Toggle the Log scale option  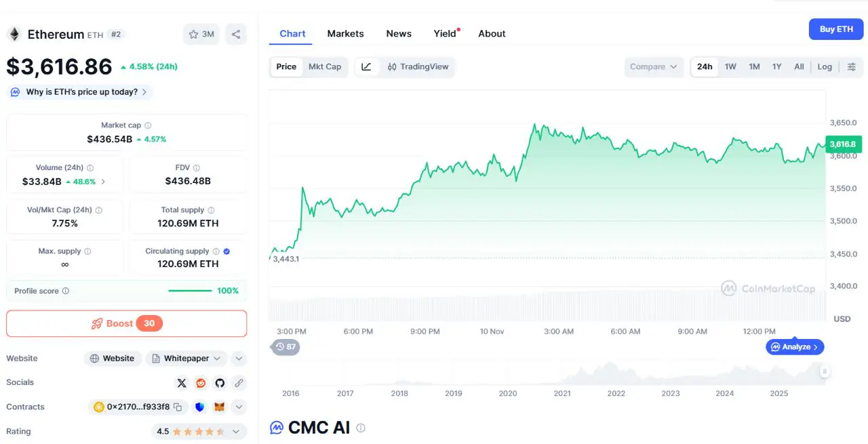[x=825, y=66]
